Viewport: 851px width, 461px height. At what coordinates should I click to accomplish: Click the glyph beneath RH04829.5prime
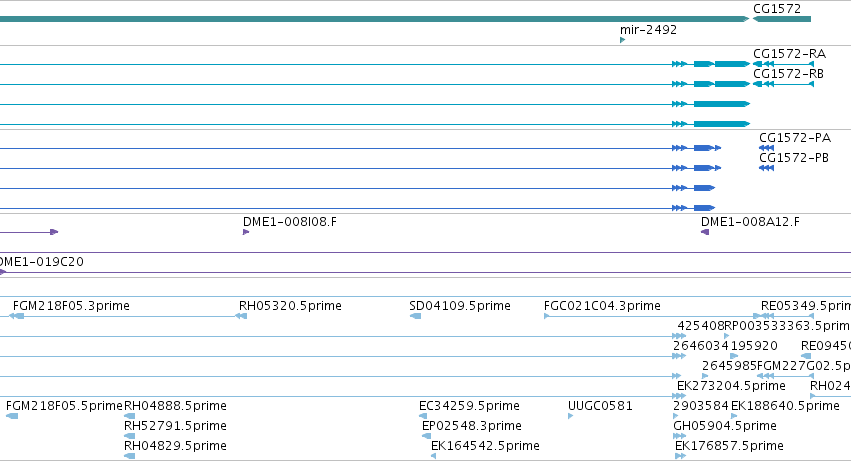pos(129,457)
